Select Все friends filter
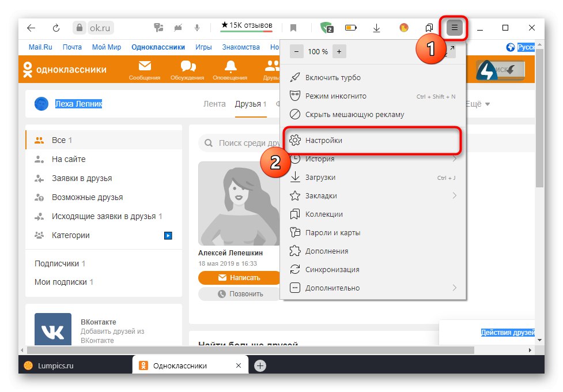Image resolution: width=563 pixels, height=392 pixels. 104,140
